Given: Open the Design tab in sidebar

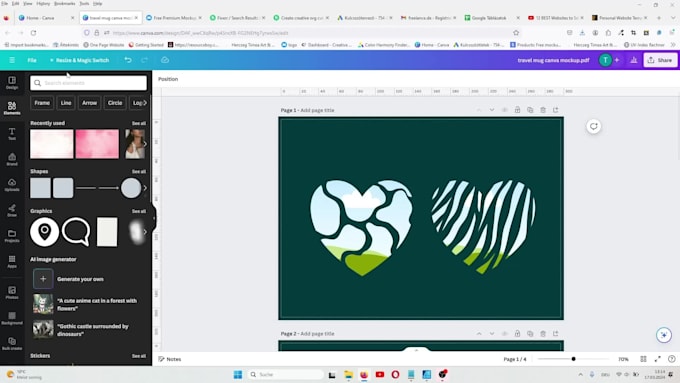Looking at the screenshot, I should tap(12, 82).
